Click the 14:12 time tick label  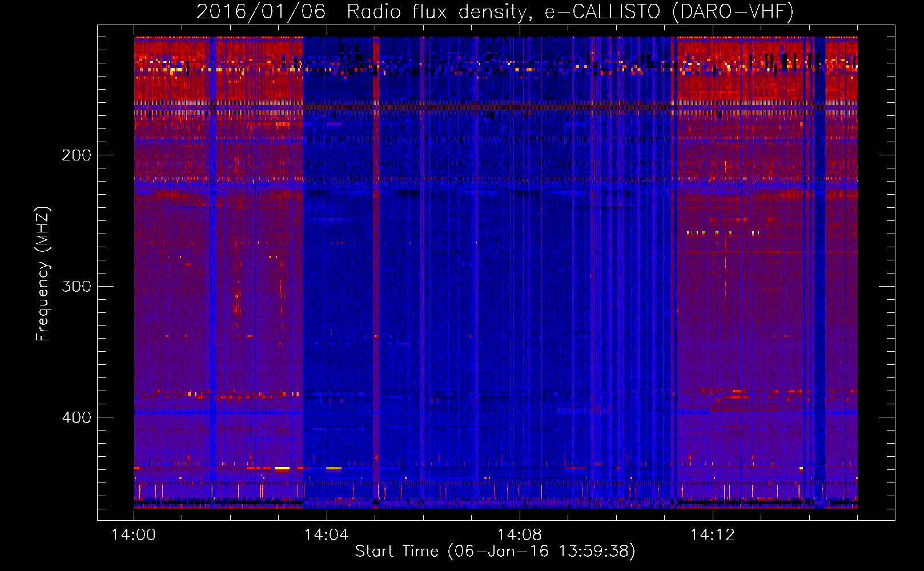713,535
